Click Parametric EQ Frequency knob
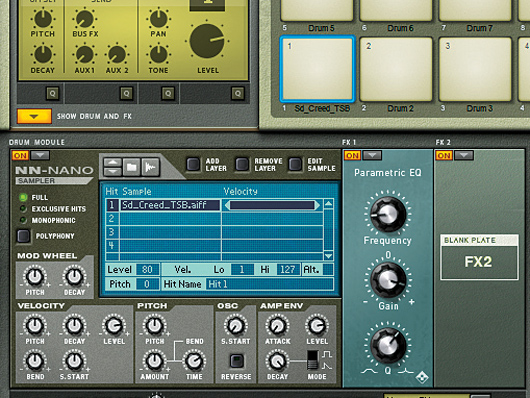This screenshot has width=530, height=398. pos(388,214)
